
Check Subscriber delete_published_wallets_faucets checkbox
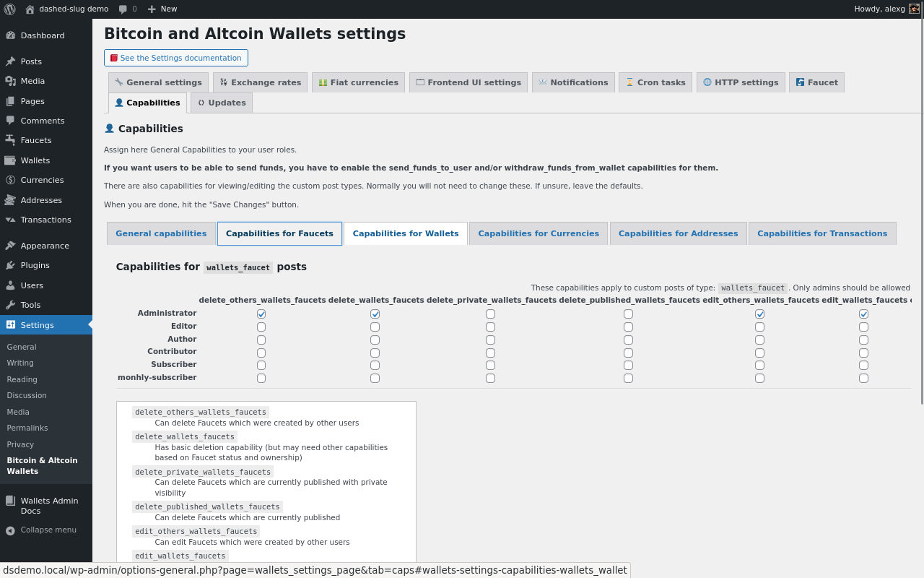[628, 365]
